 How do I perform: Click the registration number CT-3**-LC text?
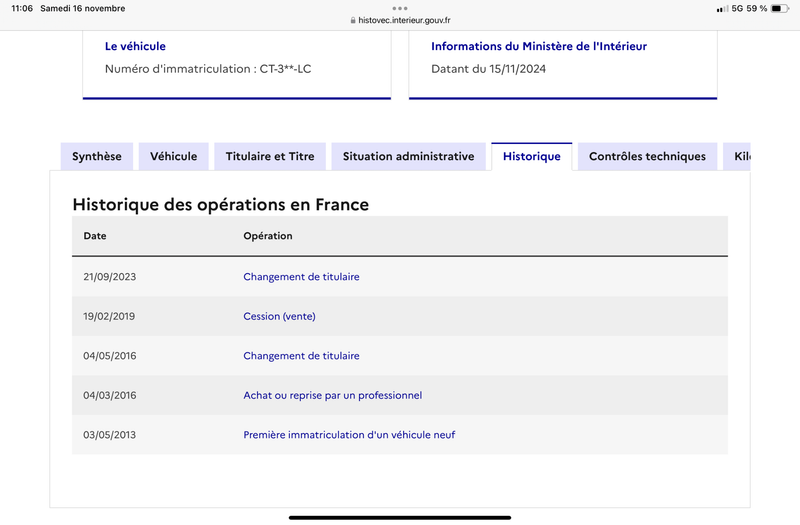tap(285, 69)
